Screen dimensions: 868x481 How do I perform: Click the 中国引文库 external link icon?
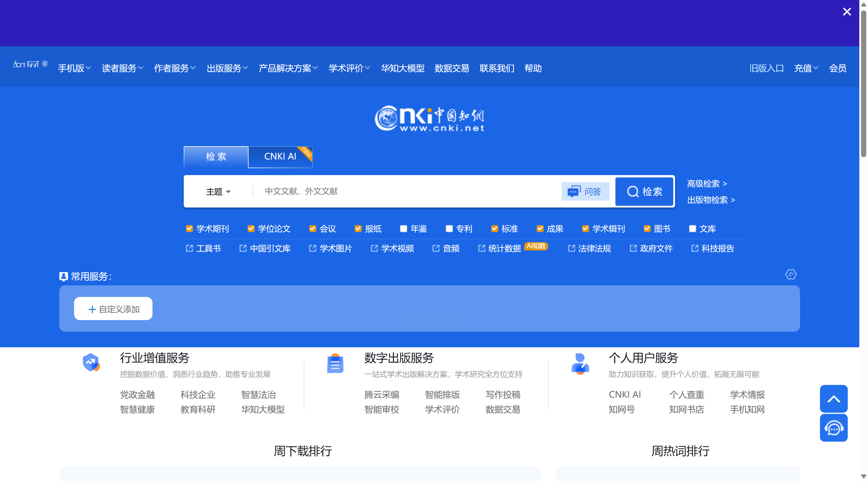[243, 248]
